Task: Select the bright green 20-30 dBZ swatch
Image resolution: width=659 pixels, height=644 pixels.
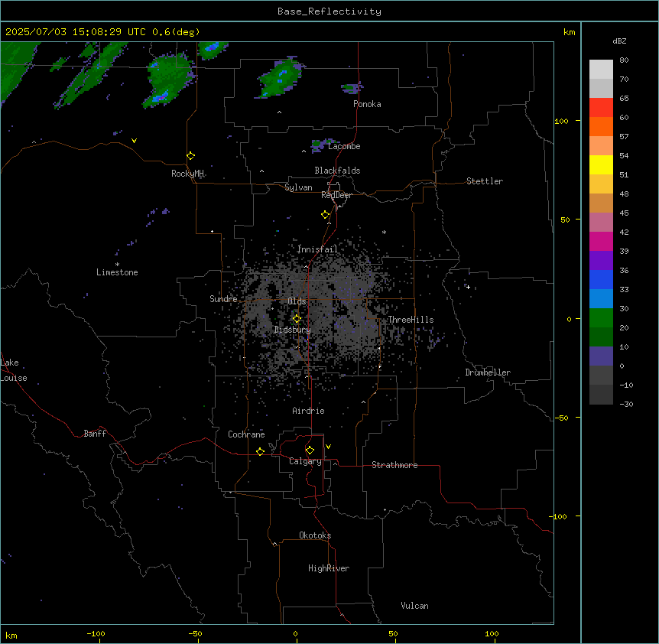Action: click(x=601, y=318)
